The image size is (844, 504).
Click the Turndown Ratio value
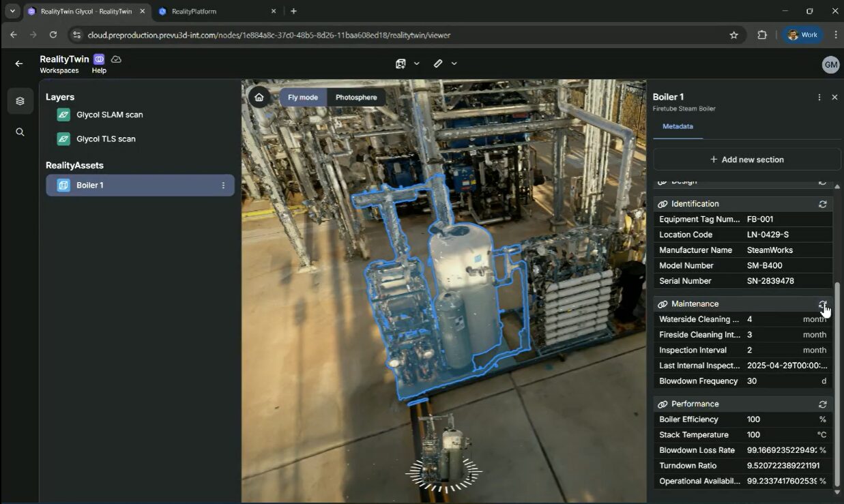pyautogui.click(x=783, y=466)
